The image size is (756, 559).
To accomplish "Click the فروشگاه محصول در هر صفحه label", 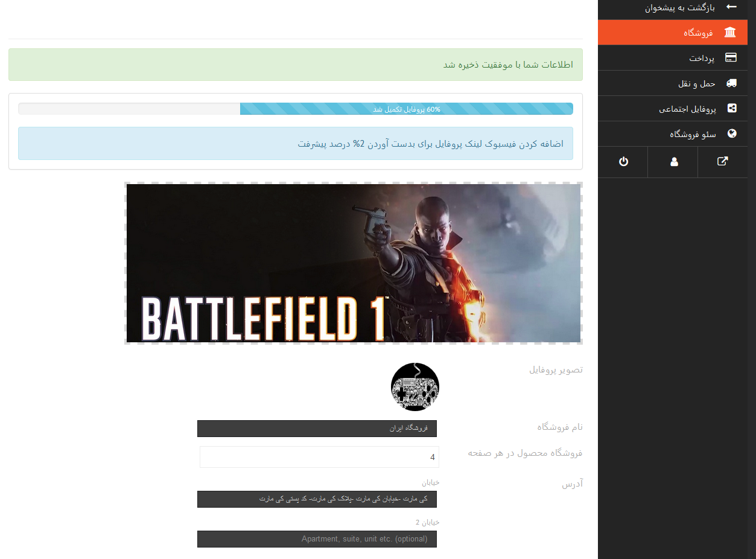I will [x=525, y=453].
